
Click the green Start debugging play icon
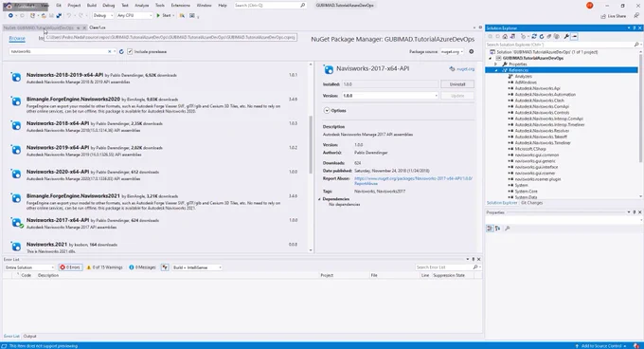pyautogui.click(x=158, y=15)
